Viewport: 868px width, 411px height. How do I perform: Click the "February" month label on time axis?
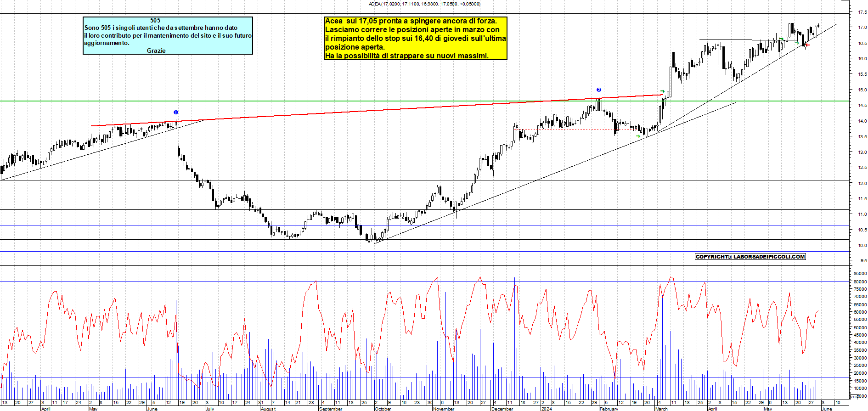tap(609, 409)
